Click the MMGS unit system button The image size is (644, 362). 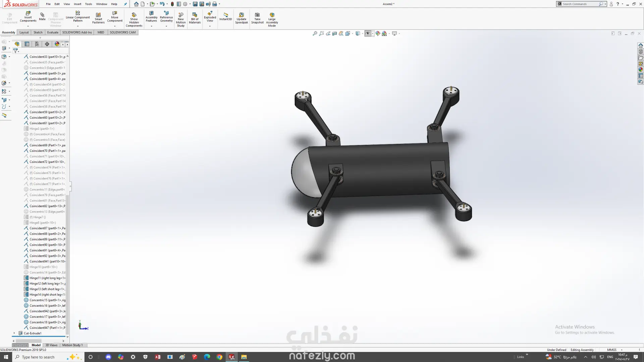[611, 350]
